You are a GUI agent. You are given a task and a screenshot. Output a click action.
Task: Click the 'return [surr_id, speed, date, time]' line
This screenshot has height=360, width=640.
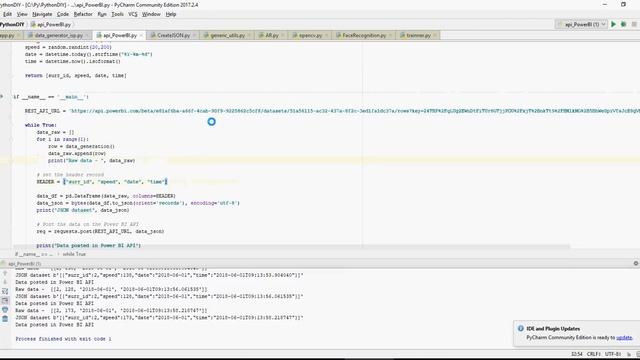pyautogui.click(x=76, y=76)
